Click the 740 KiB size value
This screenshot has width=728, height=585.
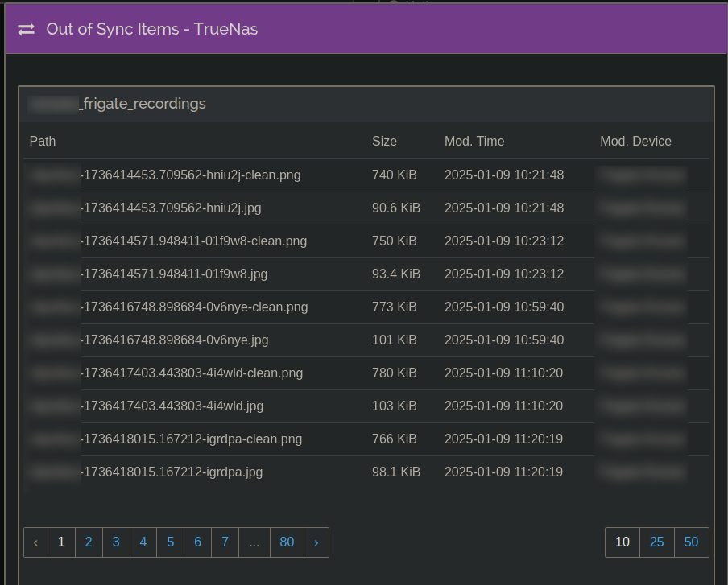click(x=394, y=175)
